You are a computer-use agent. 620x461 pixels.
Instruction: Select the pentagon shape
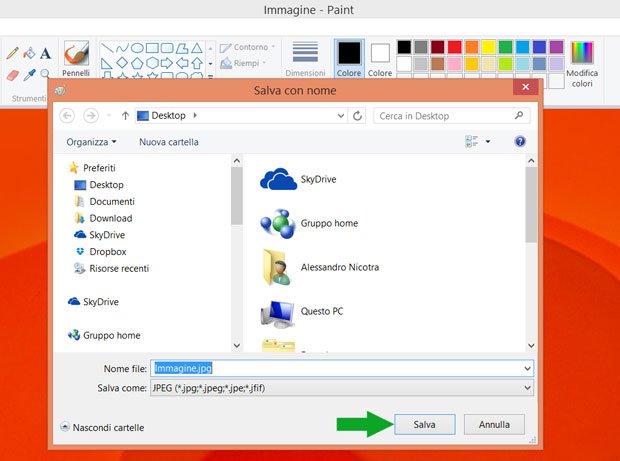point(137,63)
